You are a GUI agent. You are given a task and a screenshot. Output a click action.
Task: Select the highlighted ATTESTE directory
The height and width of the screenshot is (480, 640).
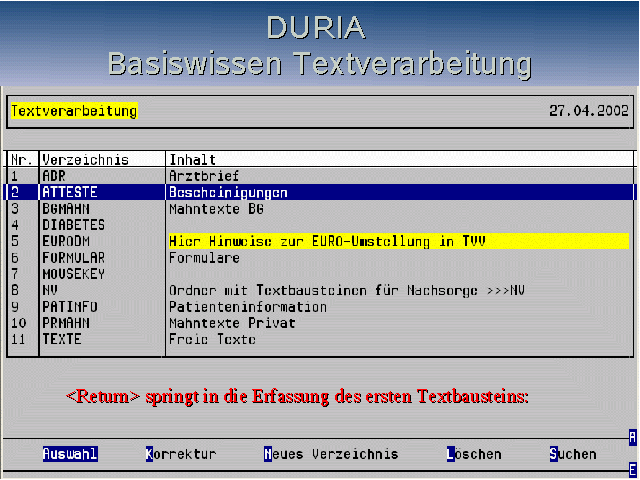point(70,192)
